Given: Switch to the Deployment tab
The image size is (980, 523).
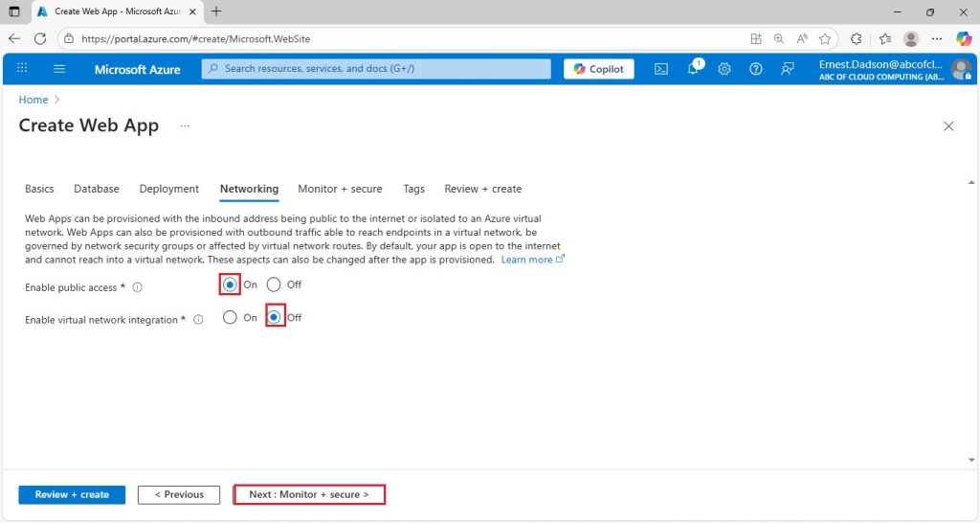Looking at the screenshot, I should tap(168, 189).
